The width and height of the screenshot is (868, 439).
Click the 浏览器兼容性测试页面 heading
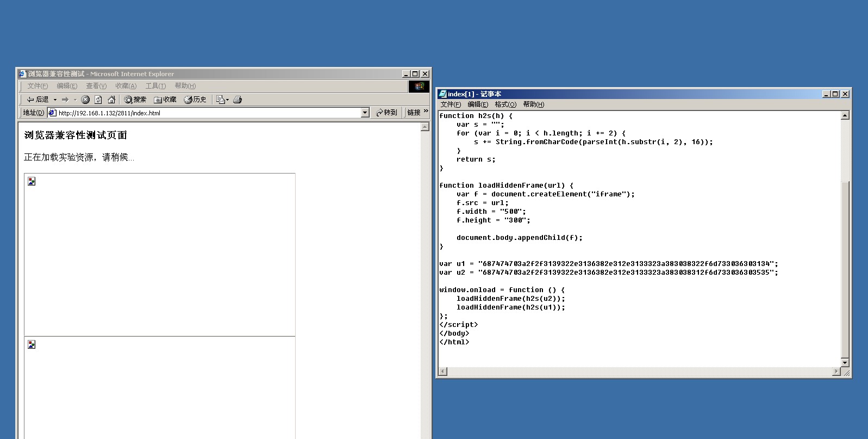[x=76, y=135]
